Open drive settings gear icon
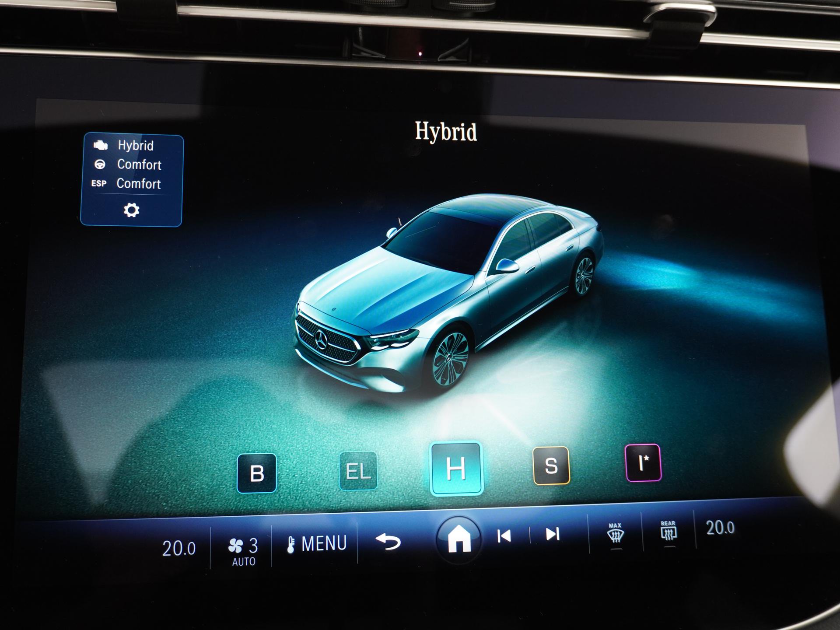 click(131, 210)
